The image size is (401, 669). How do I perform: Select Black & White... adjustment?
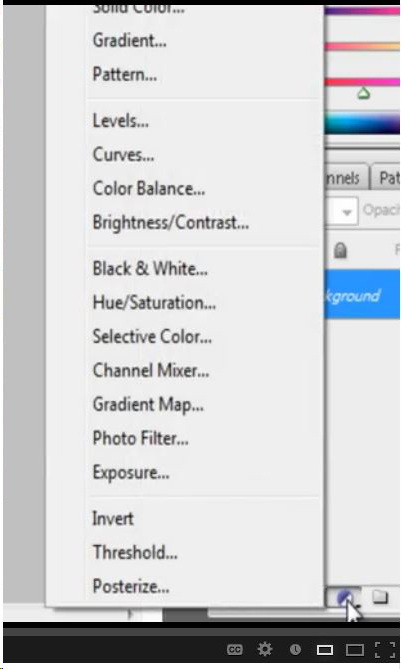coord(150,269)
